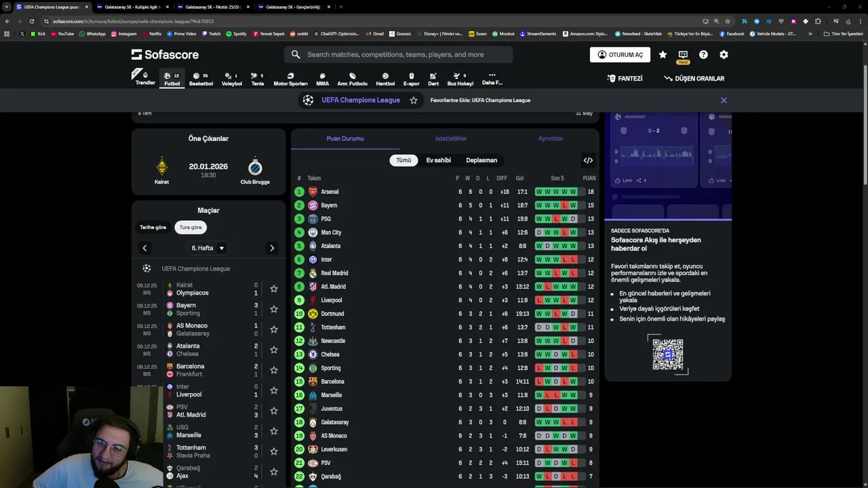
Task: Open the Sofascore home logo
Action: click(x=165, y=54)
